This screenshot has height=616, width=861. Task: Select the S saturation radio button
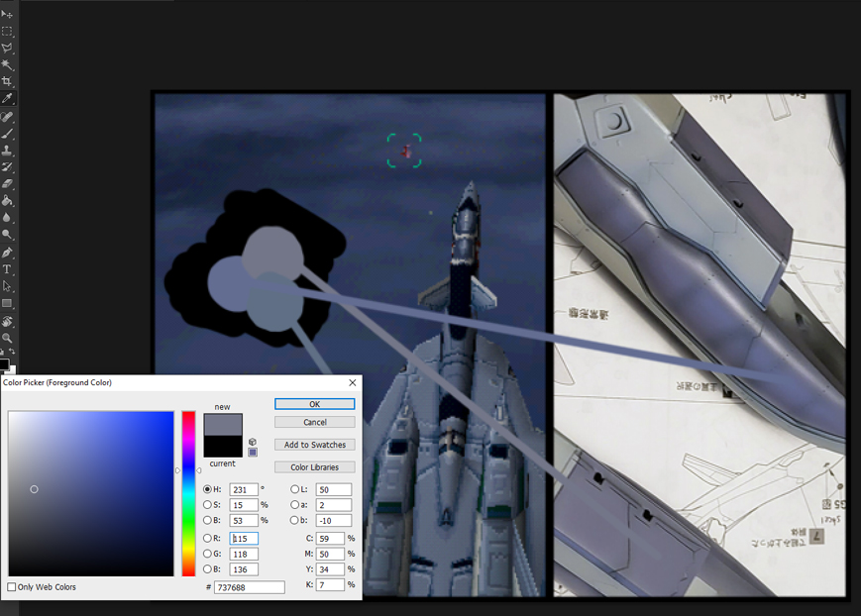[x=207, y=504]
